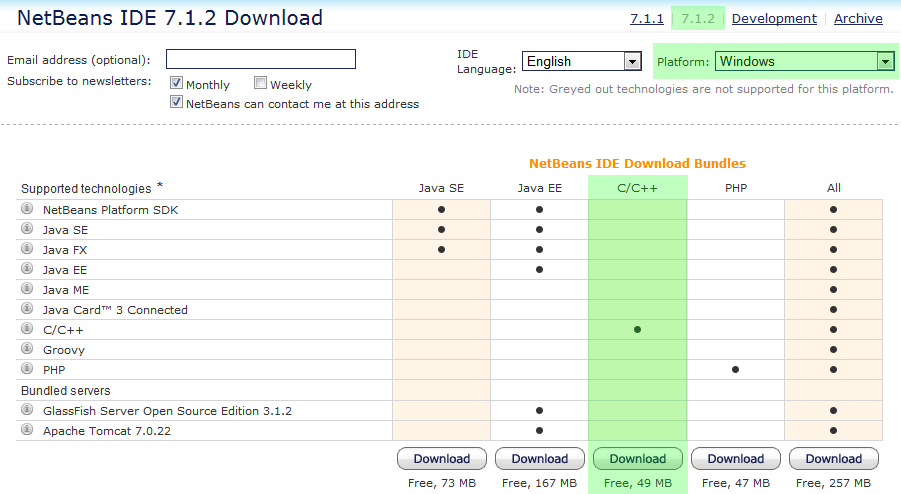Select the 7.1.2 version tab

click(698, 18)
